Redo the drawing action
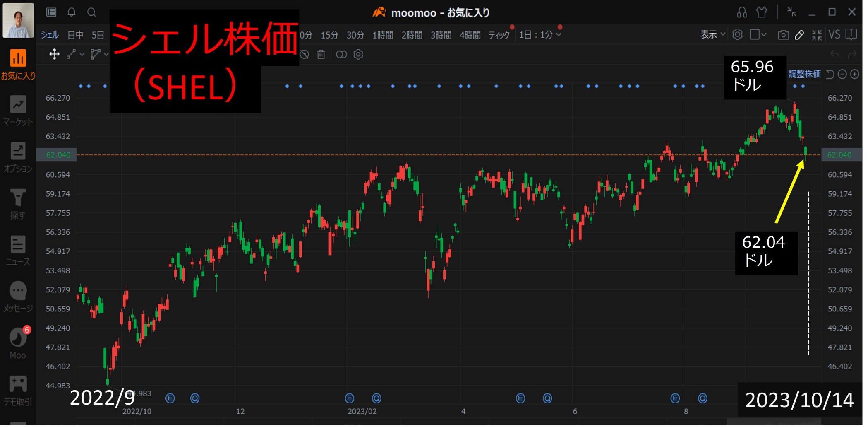This screenshot has width=868, height=427. [852, 54]
